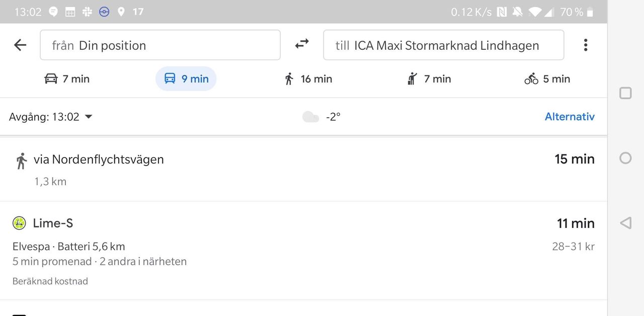Tap the Lime-S logo icon
The image size is (644, 316).
pyautogui.click(x=19, y=223)
